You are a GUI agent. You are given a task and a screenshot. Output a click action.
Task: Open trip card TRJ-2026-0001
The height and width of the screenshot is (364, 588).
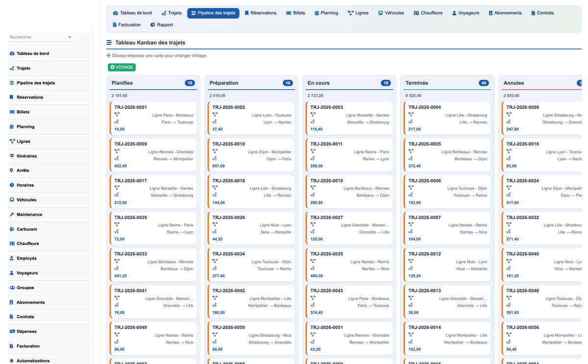tap(153, 118)
